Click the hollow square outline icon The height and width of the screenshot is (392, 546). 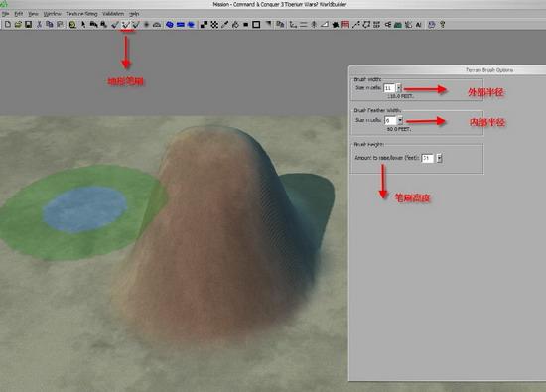pos(256,25)
